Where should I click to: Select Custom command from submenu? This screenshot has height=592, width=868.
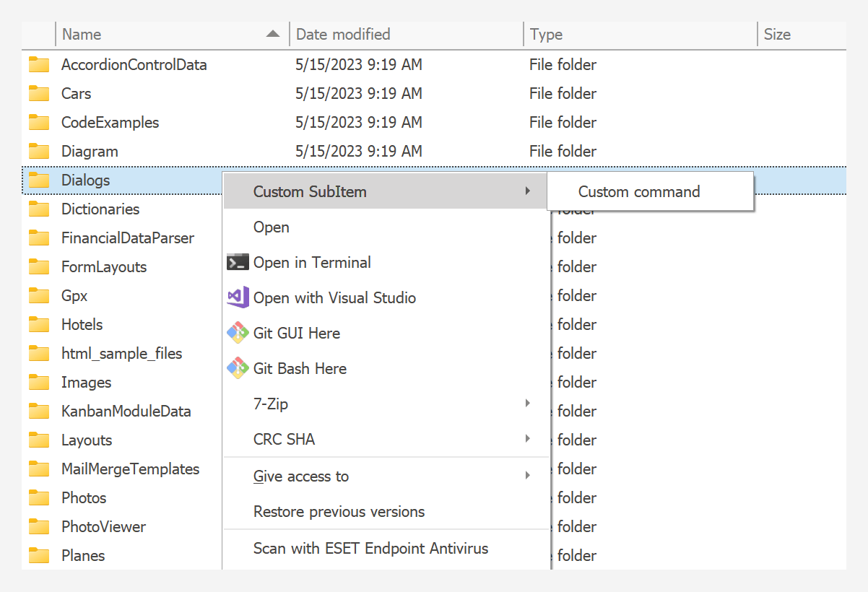tap(638, 191)
